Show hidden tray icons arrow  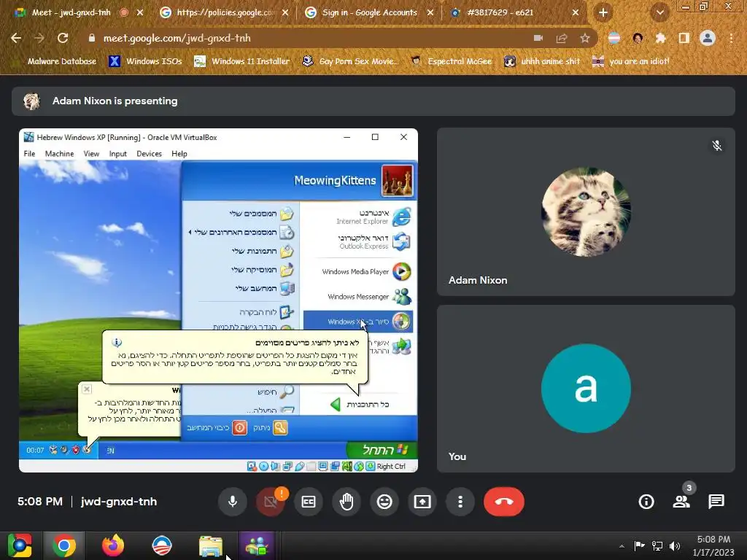click(x=622, y=546)
